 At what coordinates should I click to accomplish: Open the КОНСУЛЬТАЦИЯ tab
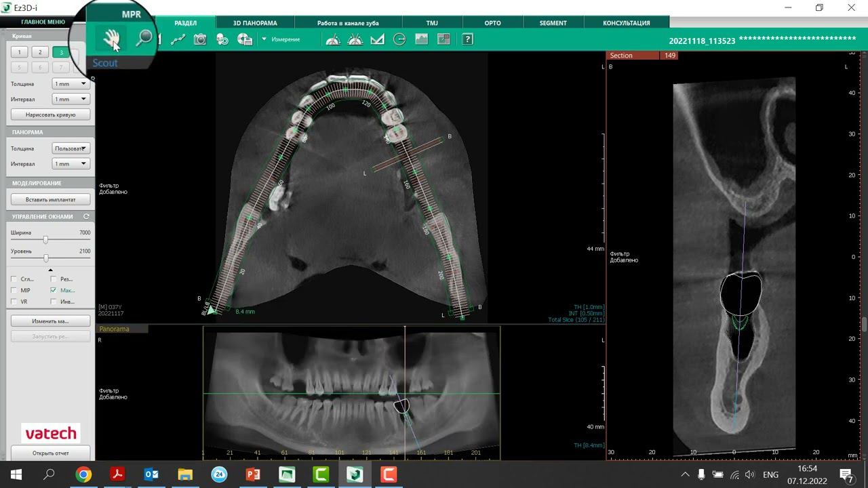(627, 22)
